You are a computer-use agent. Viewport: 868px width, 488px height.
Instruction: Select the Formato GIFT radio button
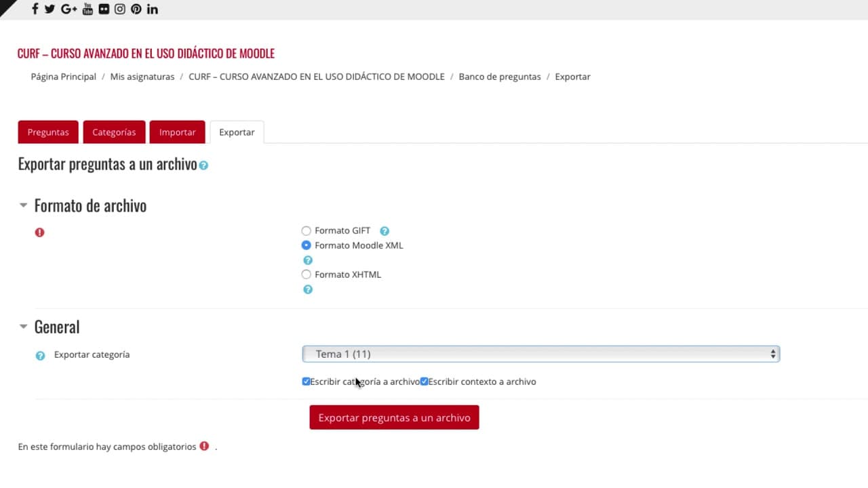307,231
